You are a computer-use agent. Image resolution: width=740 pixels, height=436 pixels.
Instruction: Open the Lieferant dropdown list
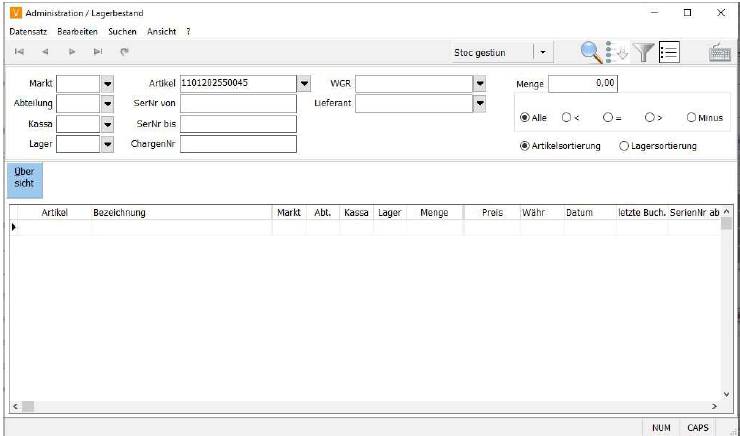point(479,103)
